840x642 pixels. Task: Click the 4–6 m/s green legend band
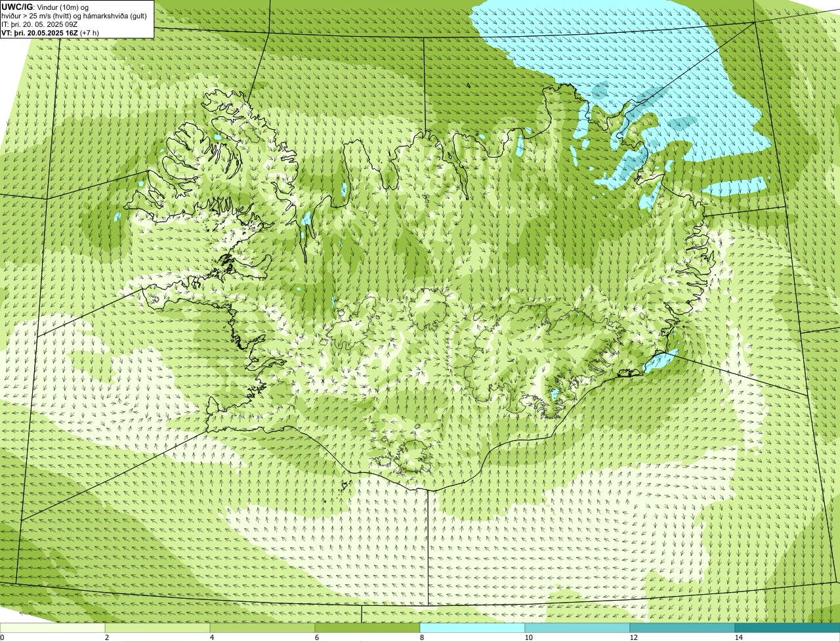262,628
